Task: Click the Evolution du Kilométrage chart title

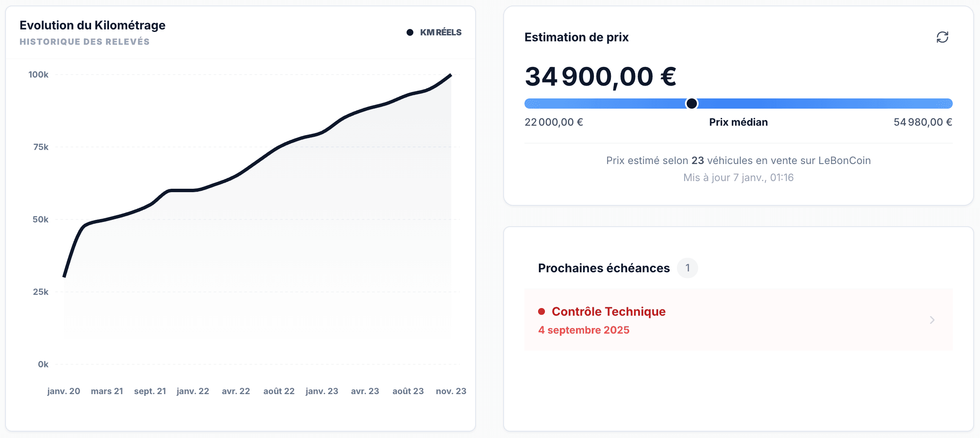Action: point(92,25)
